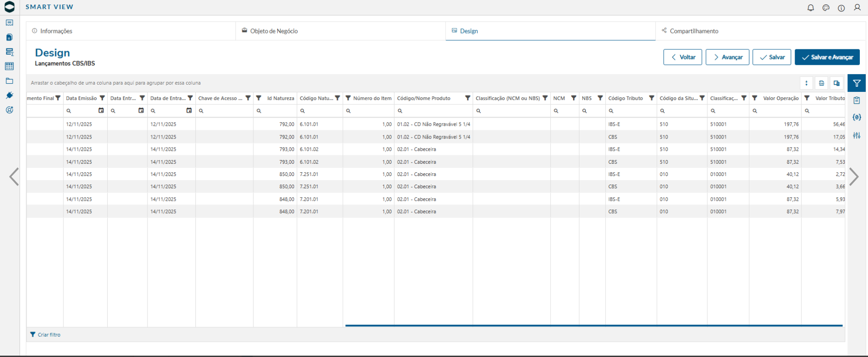The image size is (868, 357).
Task: Open the filter menu for the Data Emissão column
Action: [x=102, y=98]
